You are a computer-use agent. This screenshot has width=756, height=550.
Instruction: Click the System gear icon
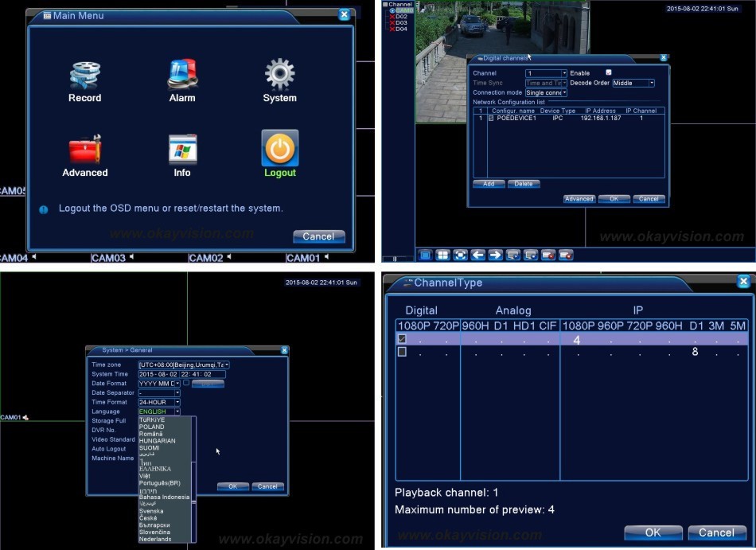279,76
